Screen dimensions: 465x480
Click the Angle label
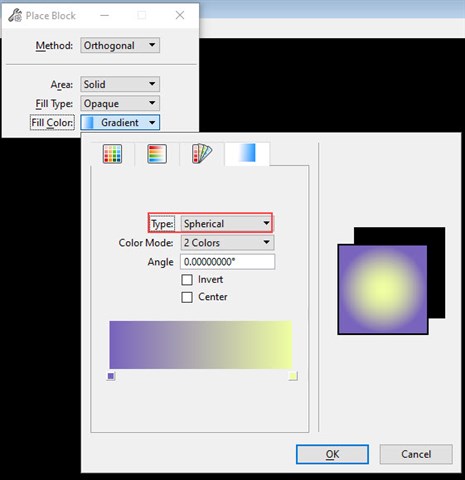pyautogui.click(x=161, y=262)
